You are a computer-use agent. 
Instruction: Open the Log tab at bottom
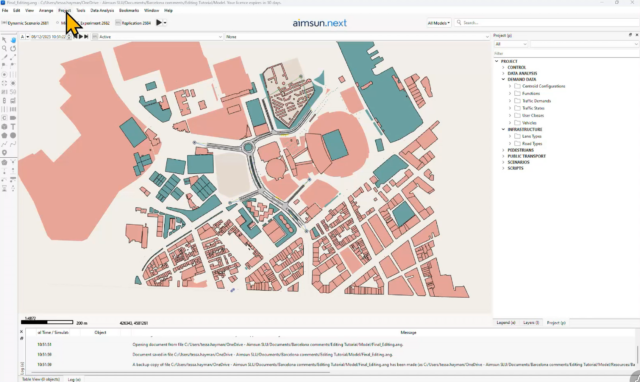pyautogui.click(x=74, y=379)
